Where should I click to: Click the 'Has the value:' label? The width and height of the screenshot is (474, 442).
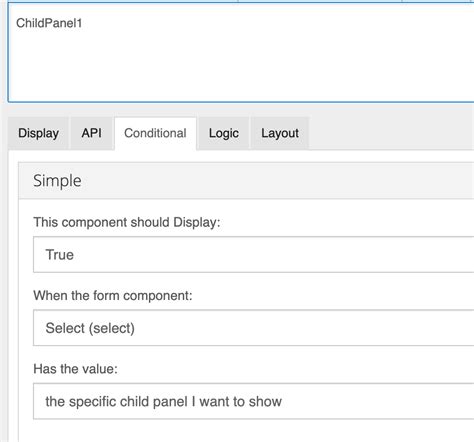click(75, 369)
